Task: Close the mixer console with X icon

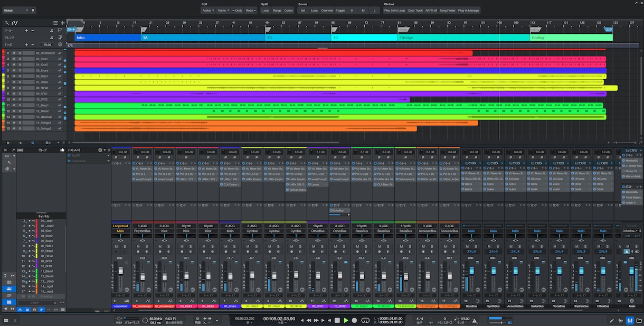Action: [6, 150]
